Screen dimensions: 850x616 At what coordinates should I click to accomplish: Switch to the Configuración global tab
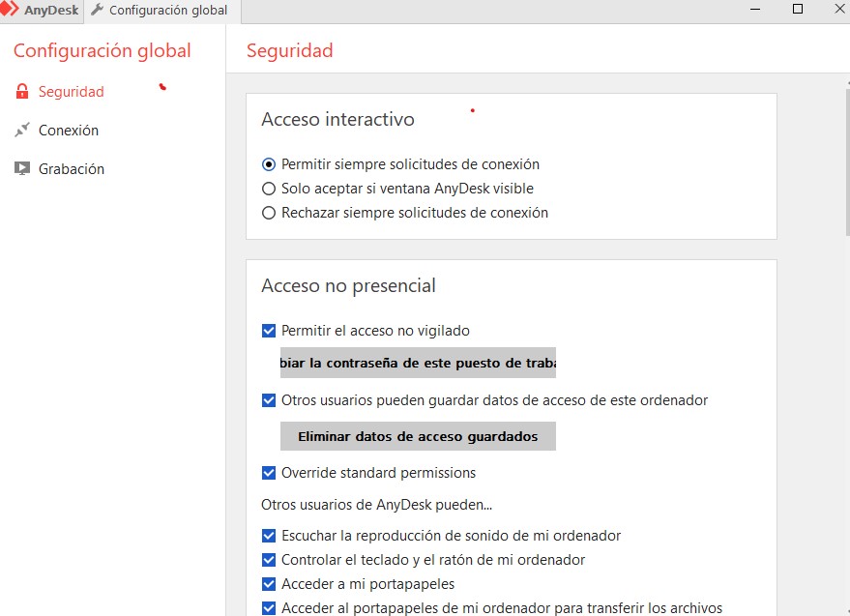coord(160,10)
